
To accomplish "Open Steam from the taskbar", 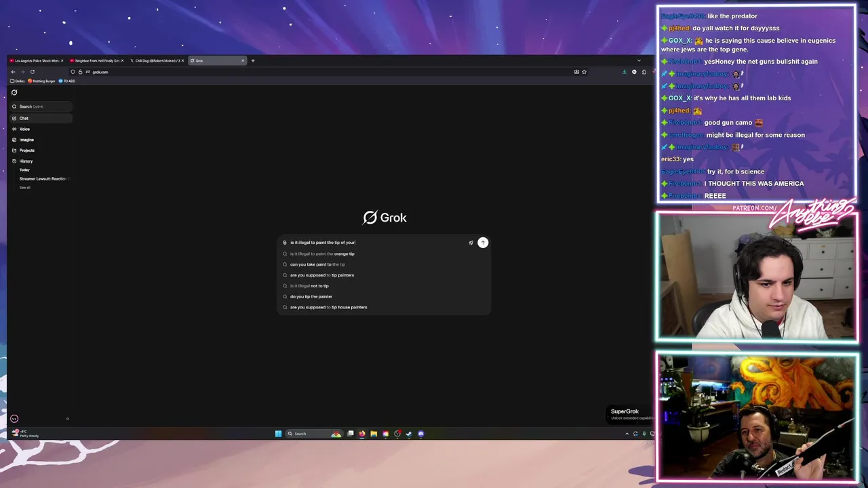I will pyautogui.click(x=409, y=434).
